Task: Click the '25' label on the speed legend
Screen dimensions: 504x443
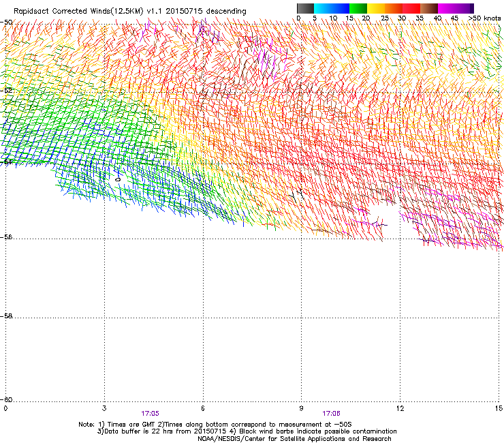Action: [385, 18]
